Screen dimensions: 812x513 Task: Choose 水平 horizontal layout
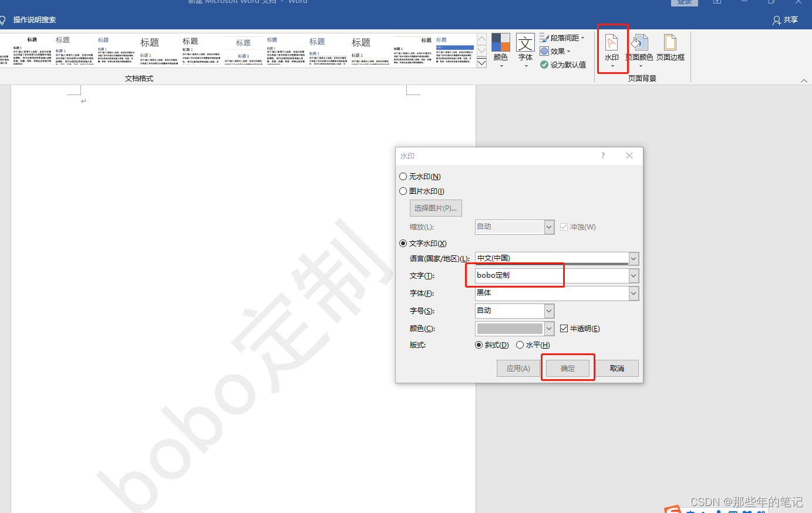[x=533, y=345]
